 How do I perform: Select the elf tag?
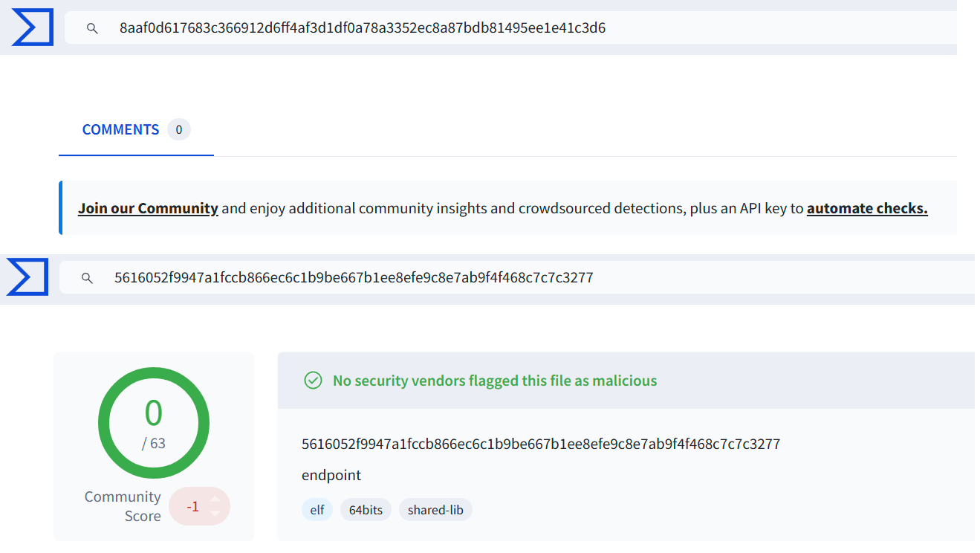tap(317, 510)
